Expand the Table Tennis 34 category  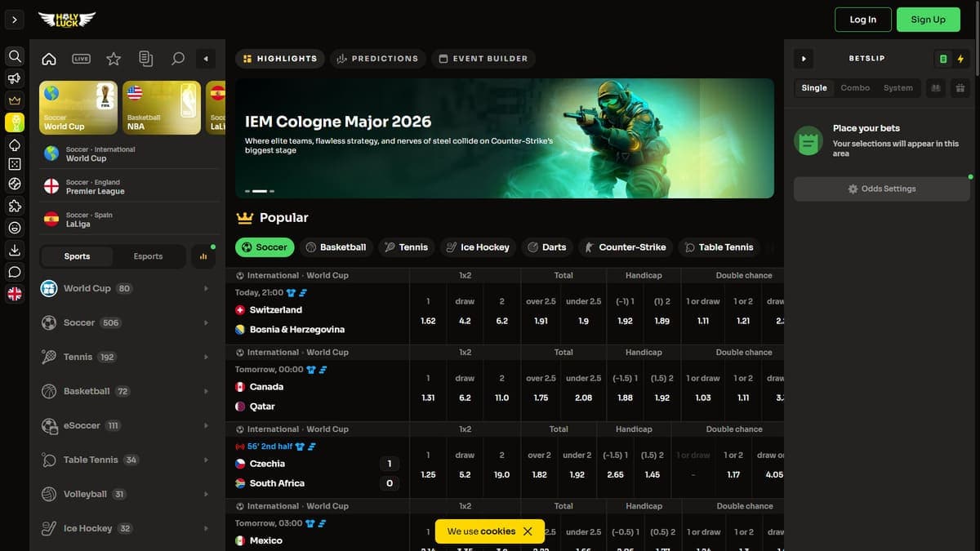point(127,460)
